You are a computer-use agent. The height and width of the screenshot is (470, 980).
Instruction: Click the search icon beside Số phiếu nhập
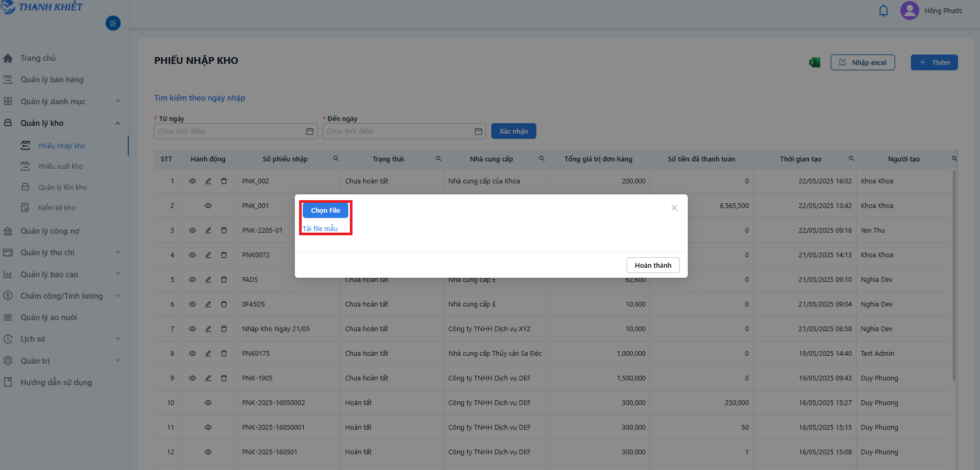pyautogui.click(x=336, y=159)
